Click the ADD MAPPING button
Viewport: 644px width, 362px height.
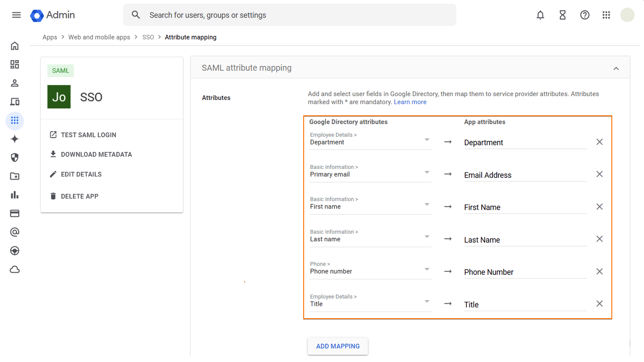(338, 346)
